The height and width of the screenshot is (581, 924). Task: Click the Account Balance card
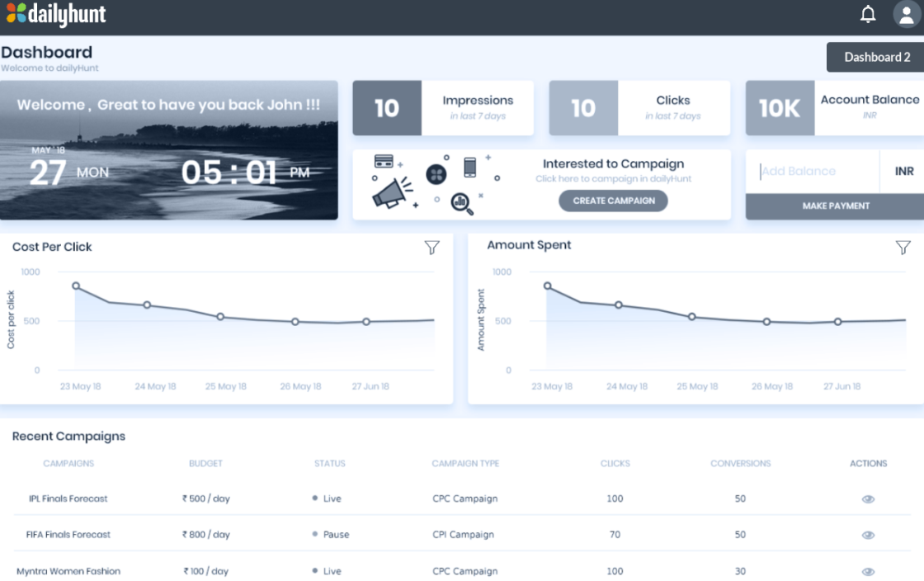834,108
